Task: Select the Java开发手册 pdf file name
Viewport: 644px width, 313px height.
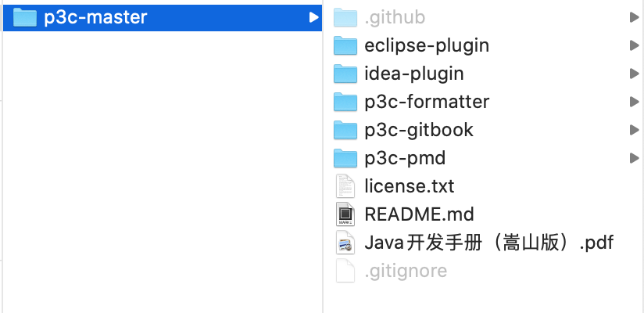Action: tap(489, 243)
